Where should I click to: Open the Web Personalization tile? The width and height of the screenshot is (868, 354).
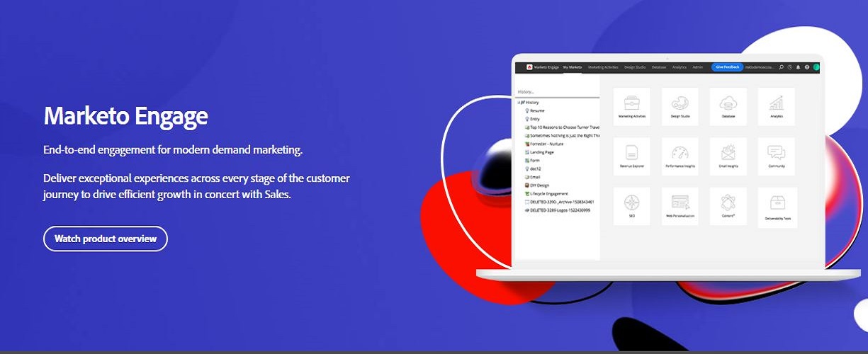tap(680, 206)
